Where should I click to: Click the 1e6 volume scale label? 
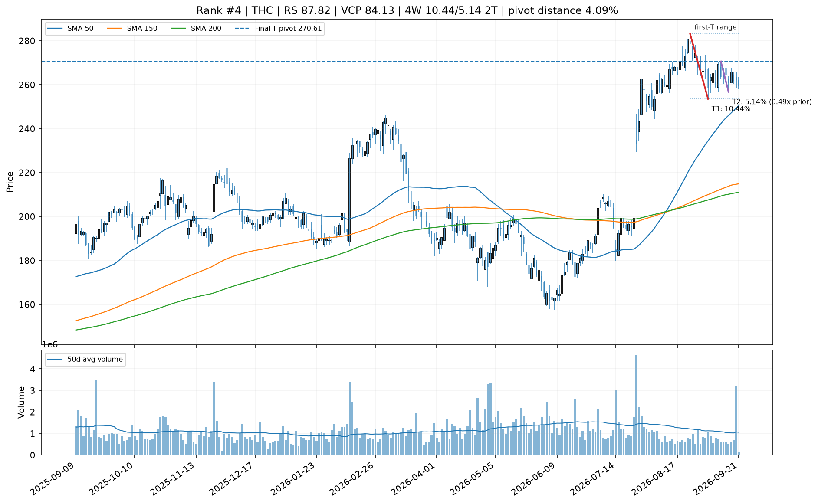(49, 345)
